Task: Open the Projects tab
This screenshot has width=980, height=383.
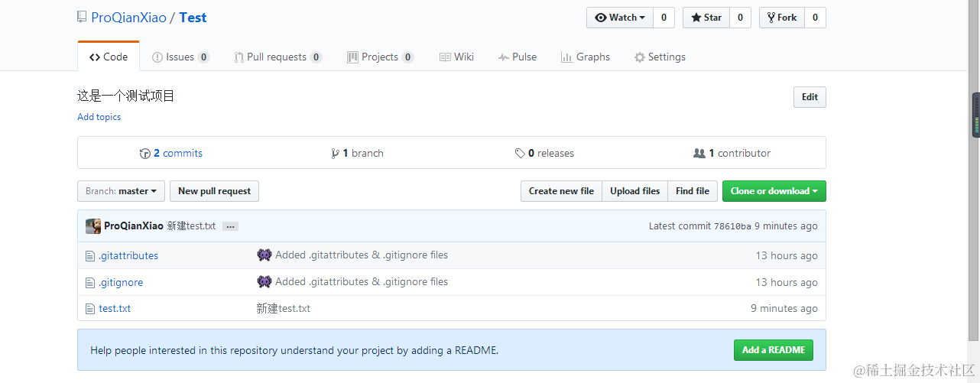Action: pos(380,57)
